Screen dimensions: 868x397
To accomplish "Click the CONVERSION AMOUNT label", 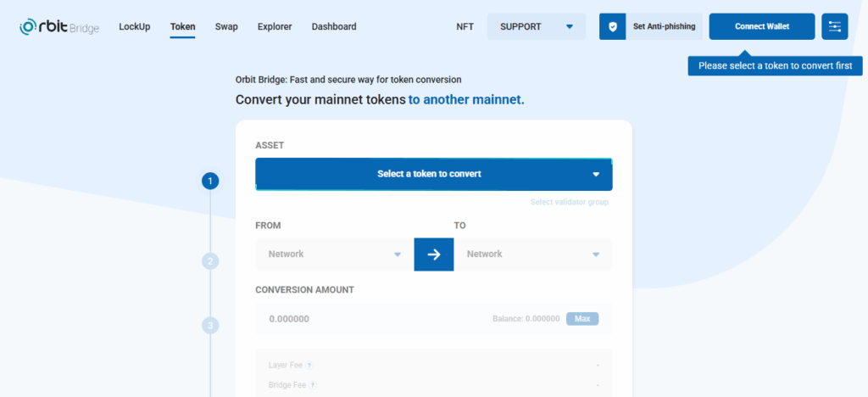I will pos(304,290).
